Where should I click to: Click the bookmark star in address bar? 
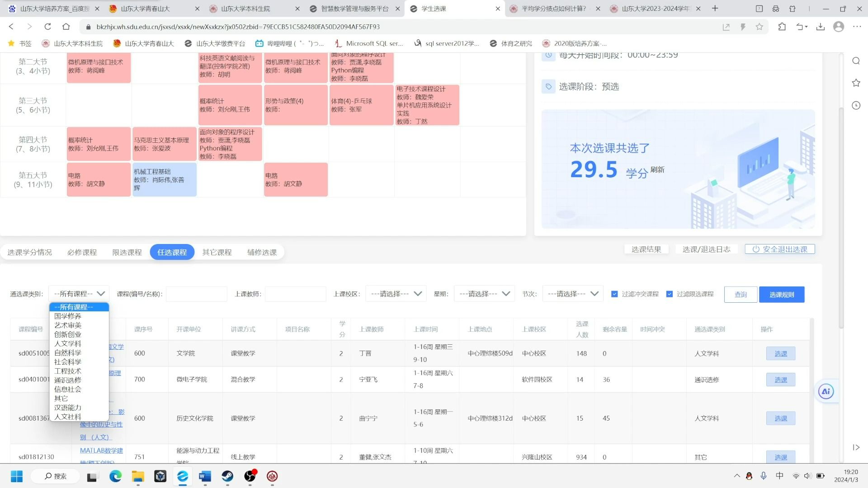(x=759, y=27)
